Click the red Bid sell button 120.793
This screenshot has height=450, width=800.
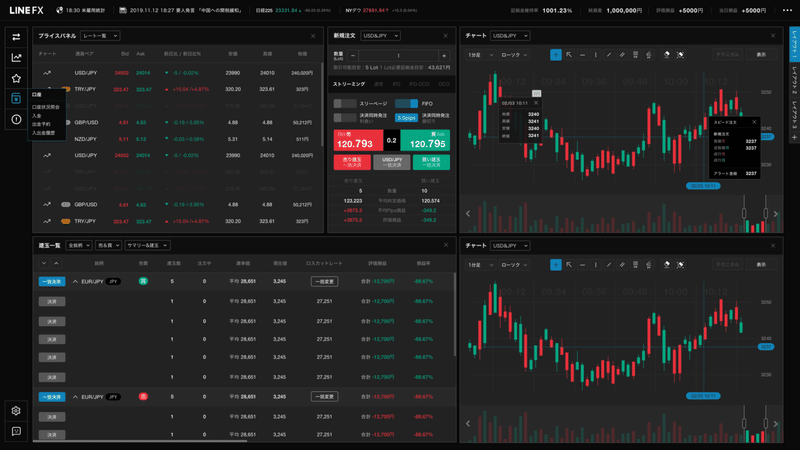358,140
